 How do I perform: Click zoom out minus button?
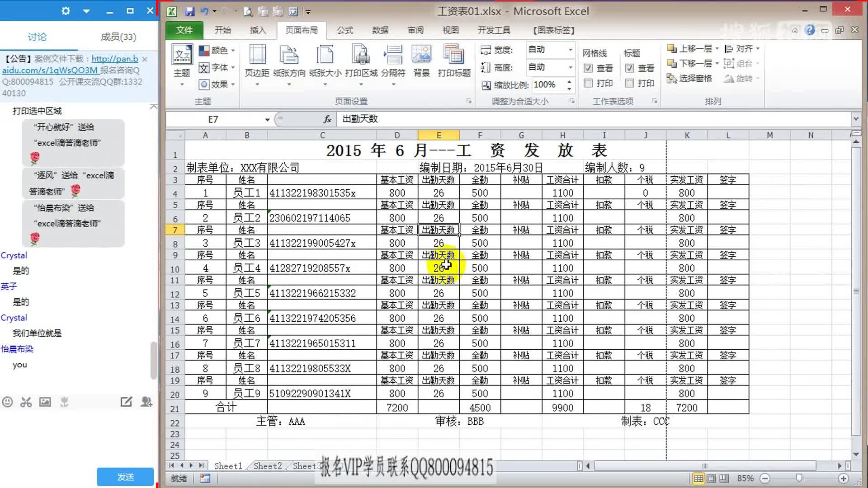coord(765,478)
